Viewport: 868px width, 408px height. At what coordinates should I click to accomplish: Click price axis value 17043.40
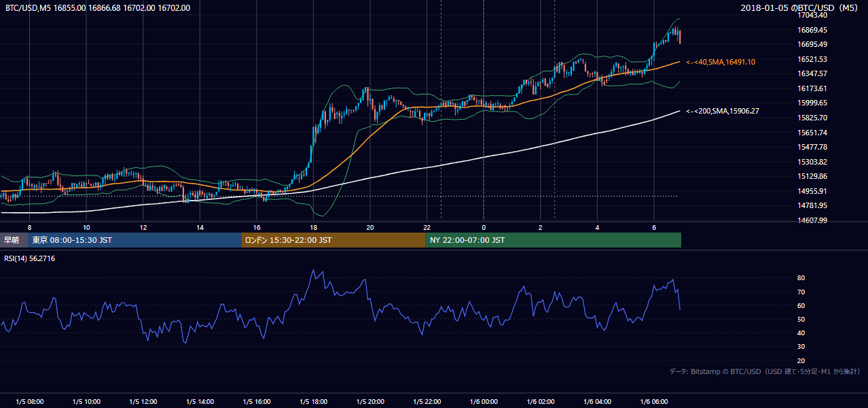pos(812,15)
